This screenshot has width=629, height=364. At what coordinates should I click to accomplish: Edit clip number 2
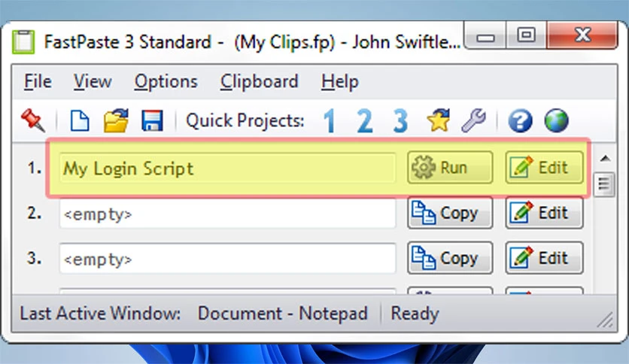(x=545, y=213)
